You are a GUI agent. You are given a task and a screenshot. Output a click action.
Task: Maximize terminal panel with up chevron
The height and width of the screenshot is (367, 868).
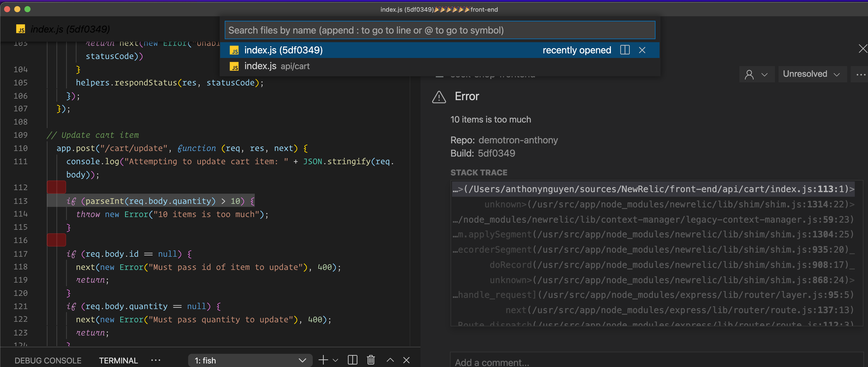pos(390,360)
